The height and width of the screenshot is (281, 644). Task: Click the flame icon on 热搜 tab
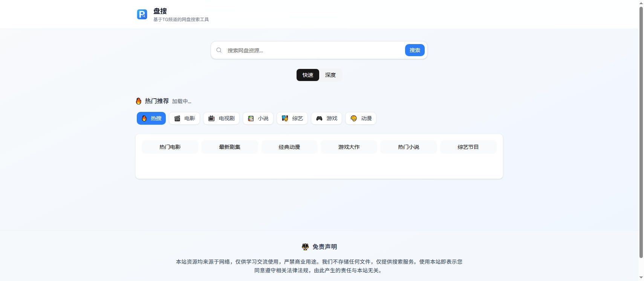click(144, 118)
